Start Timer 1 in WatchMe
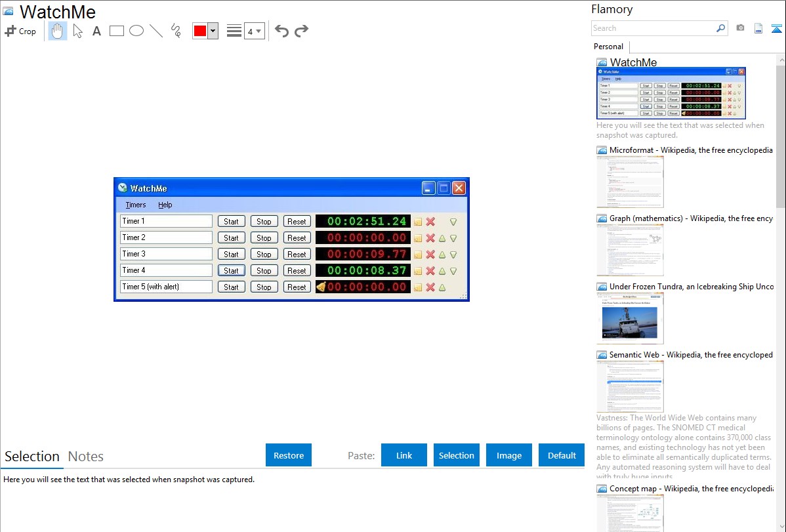Image resolution: width=786 pixels, height=532 pixels. pos(231,222)
